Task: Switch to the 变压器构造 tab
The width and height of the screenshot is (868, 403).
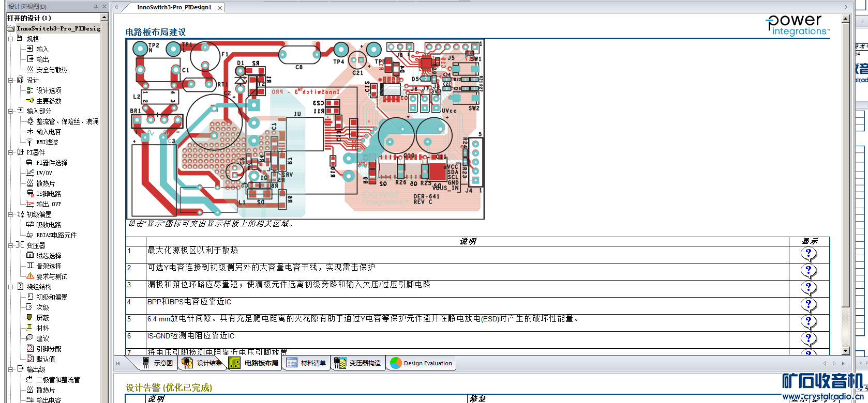Action: (x=358, y=363)
